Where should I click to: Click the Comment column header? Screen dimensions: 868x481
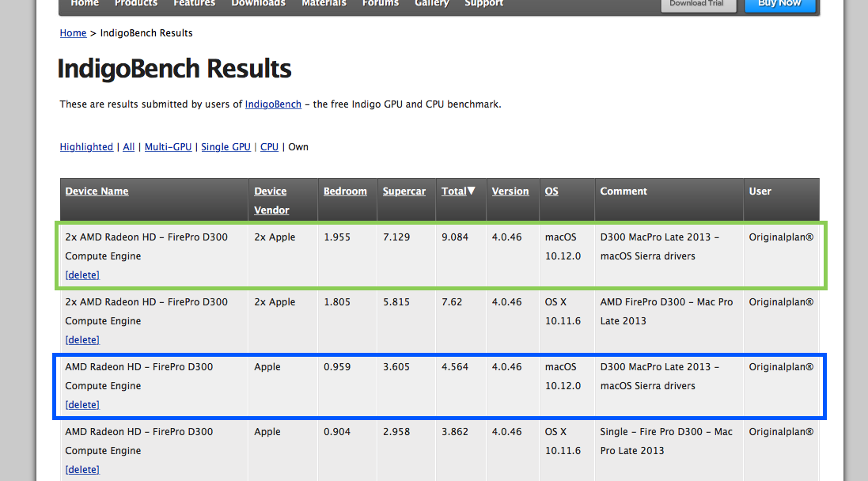click(624, 191)
